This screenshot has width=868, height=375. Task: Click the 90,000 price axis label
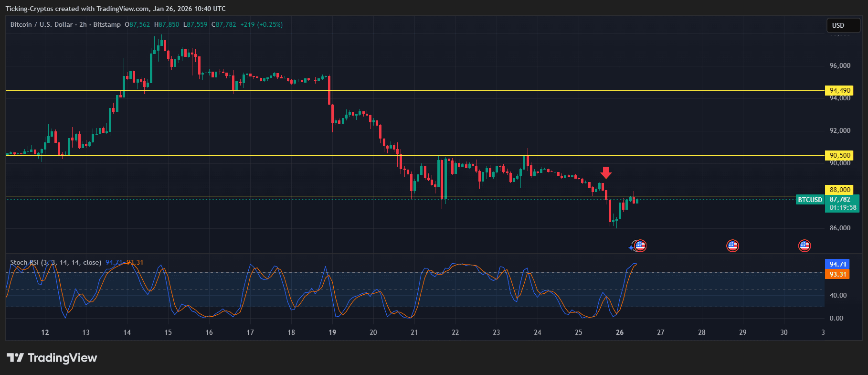840,163
